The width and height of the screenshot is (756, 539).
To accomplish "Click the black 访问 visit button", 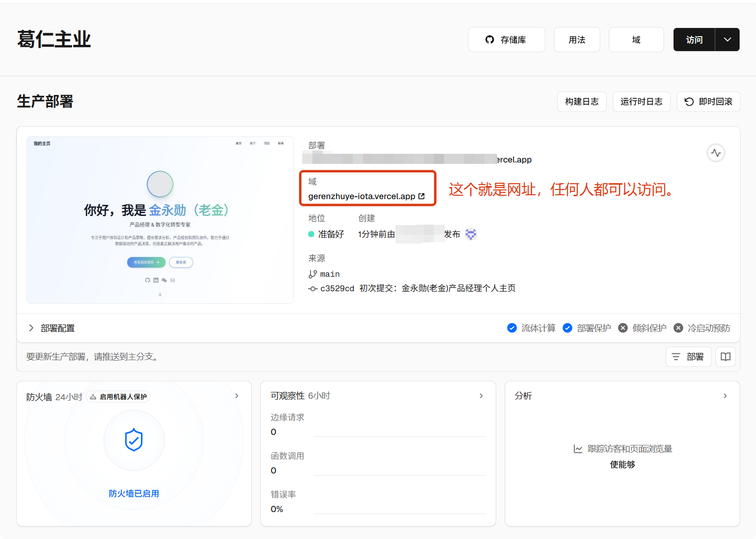I will pyautogui.click(x=694, y=40).
